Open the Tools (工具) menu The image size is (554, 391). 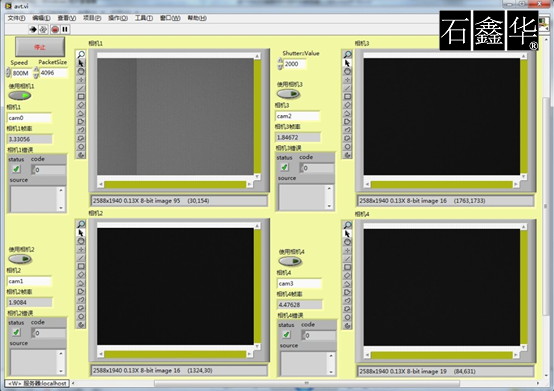click(143, 18)
